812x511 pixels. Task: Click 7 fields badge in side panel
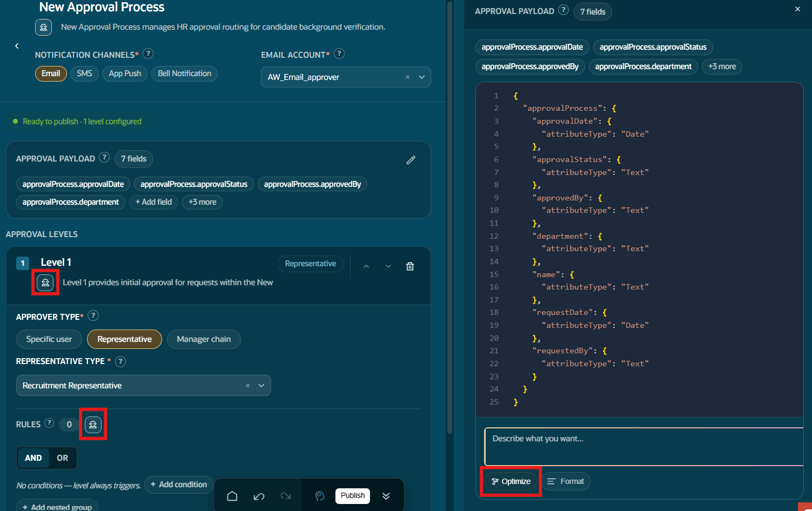[x=593, y=12]
